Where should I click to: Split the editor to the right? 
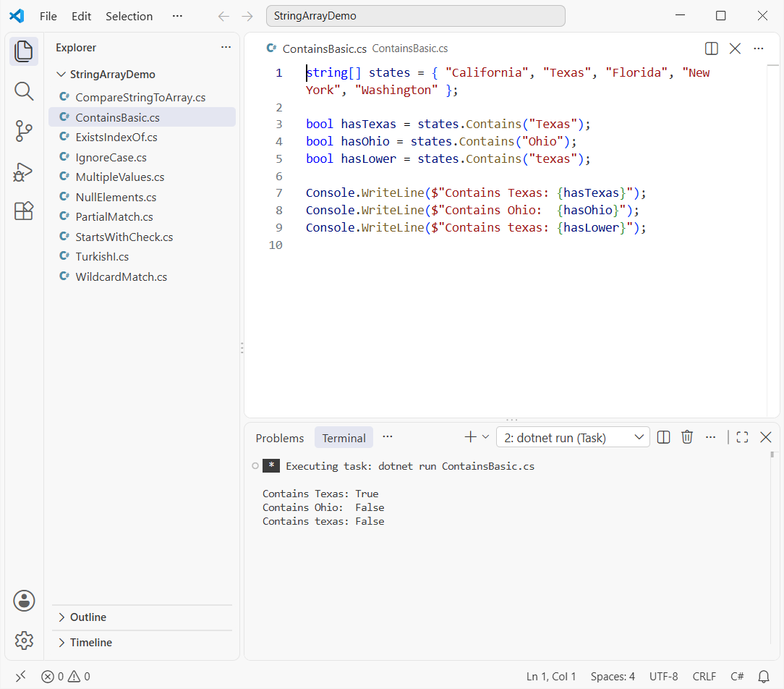coord(711,48)
